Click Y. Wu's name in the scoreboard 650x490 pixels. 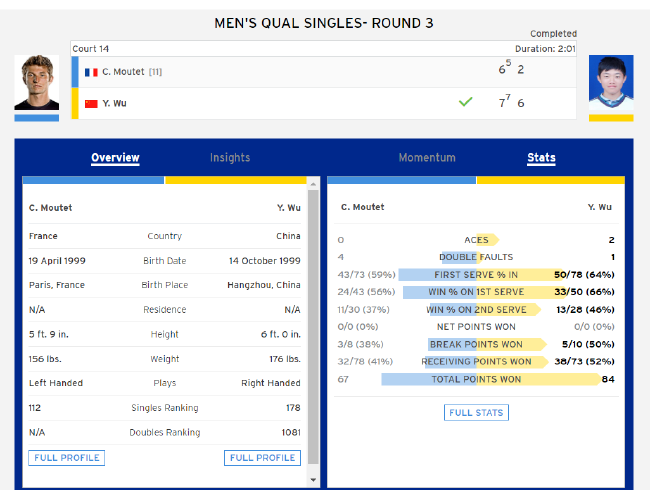[114, 103]
